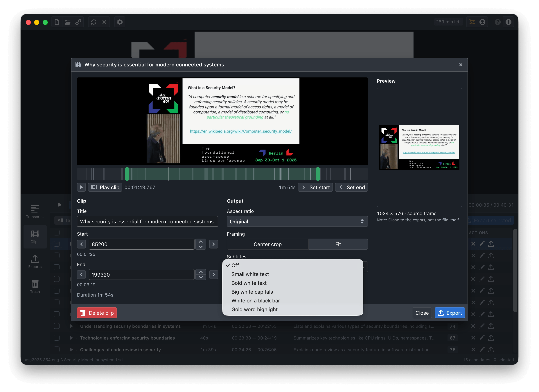This screenshot has height=392, width=539.
Task: Open the Aspect ratio Original dropdown
Action: click(x=297, y=221)
